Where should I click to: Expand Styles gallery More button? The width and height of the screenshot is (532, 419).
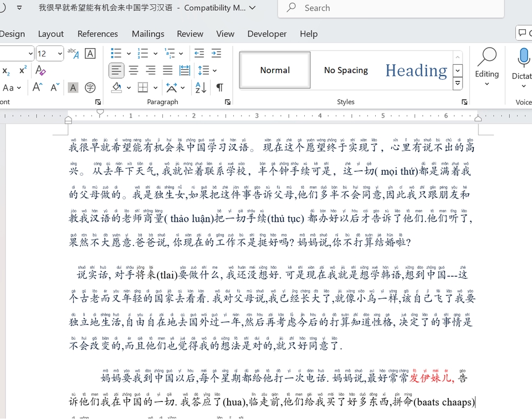tap(458, 84)
